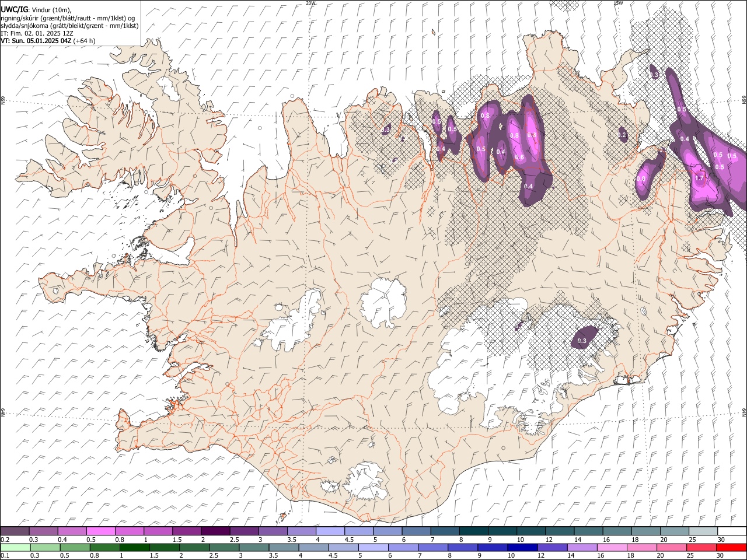Pick lower scale swatch between 3 and 3.5

point(254,547)
